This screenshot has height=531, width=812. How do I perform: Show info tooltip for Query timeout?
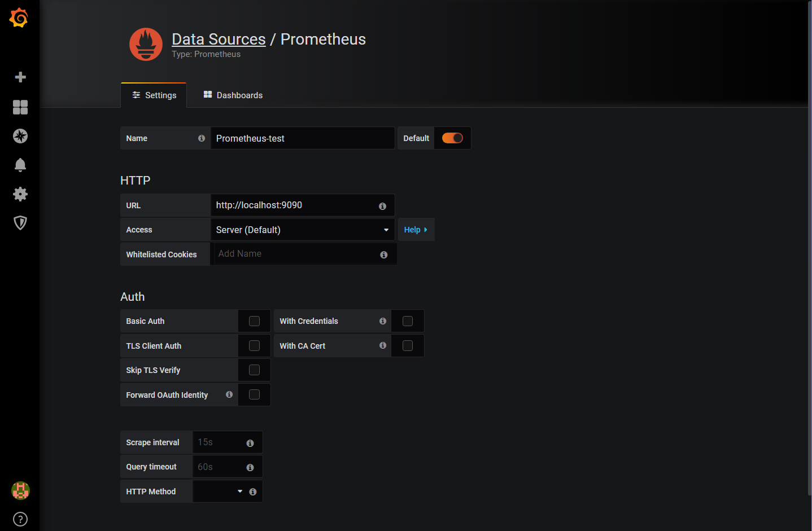250,467
